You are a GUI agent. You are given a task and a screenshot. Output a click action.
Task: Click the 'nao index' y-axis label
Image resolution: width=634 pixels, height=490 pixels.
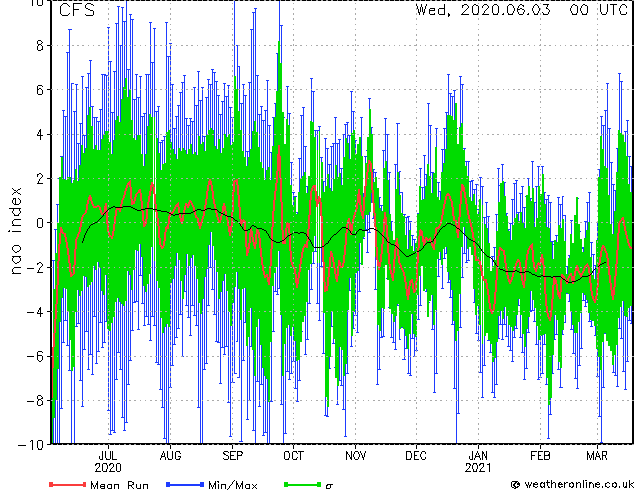(x=15, y=231)
